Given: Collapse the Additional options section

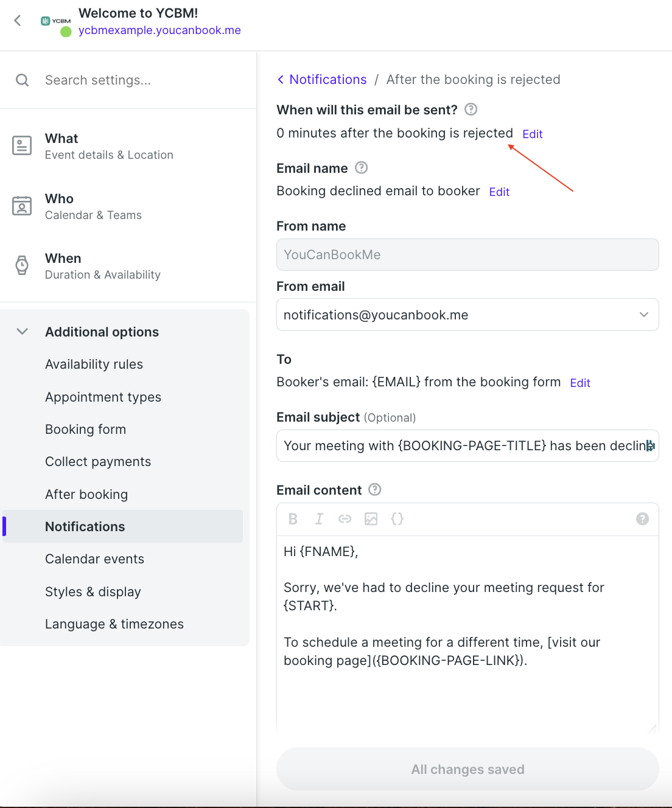Looking at the screenshot, I should (22, 332).
